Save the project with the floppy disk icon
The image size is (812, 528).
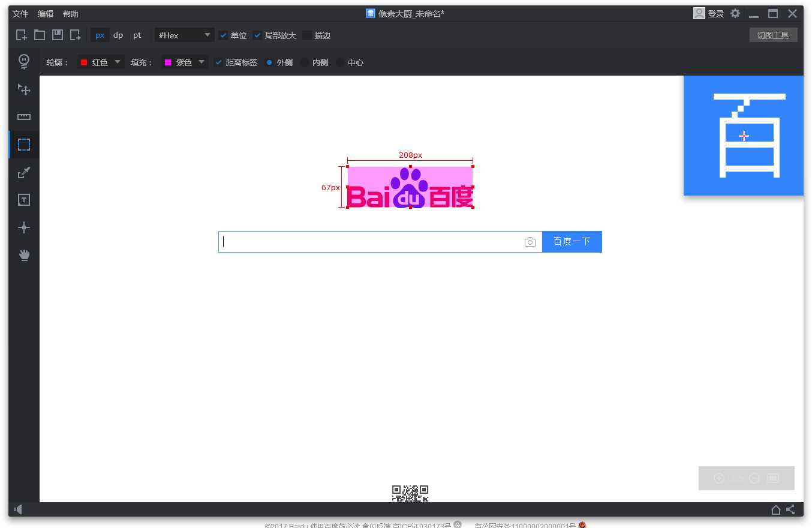58,35
